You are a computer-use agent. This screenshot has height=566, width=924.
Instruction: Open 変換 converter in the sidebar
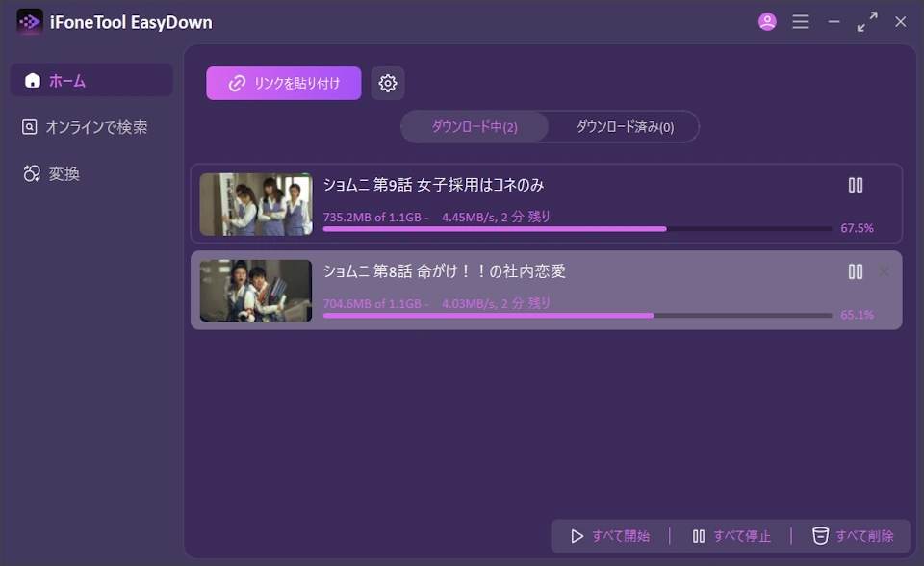click(91, 173)
